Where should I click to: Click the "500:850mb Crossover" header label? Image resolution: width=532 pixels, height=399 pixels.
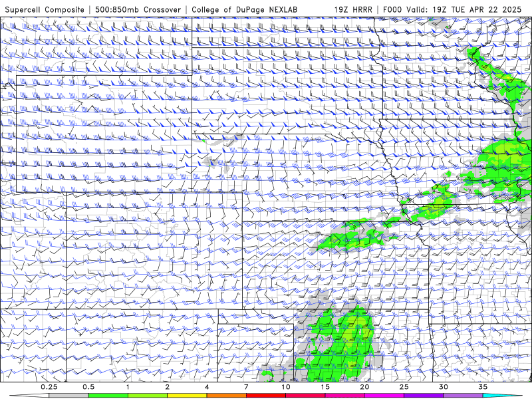[x=138, y=9]
